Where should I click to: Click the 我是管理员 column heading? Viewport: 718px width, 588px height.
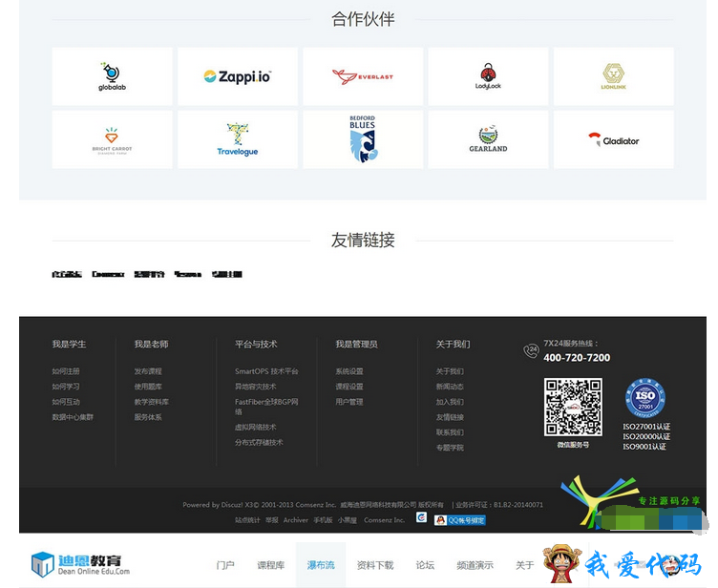356,345
